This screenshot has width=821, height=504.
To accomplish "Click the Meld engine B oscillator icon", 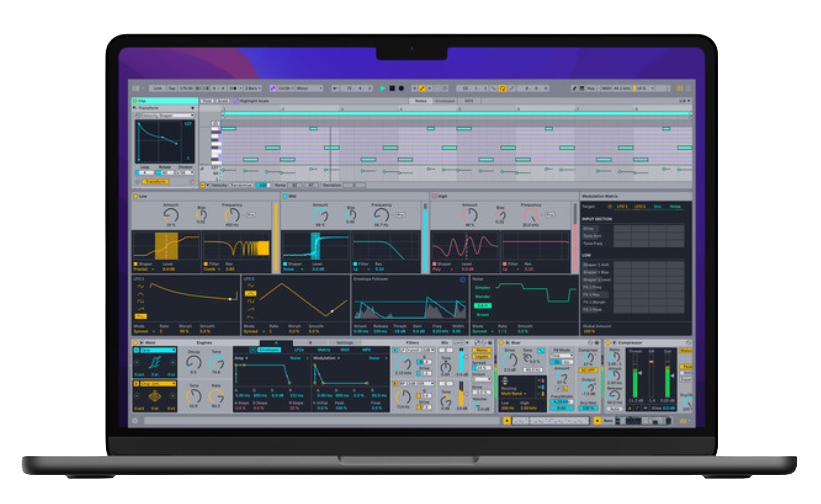I will (x=155, y=397).
